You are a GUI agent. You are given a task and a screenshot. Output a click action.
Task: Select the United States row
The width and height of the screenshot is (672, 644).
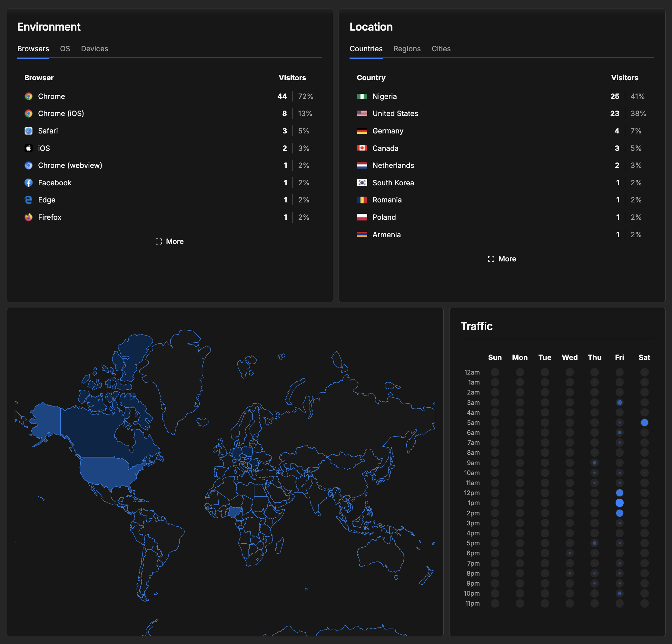click(502, 113)
